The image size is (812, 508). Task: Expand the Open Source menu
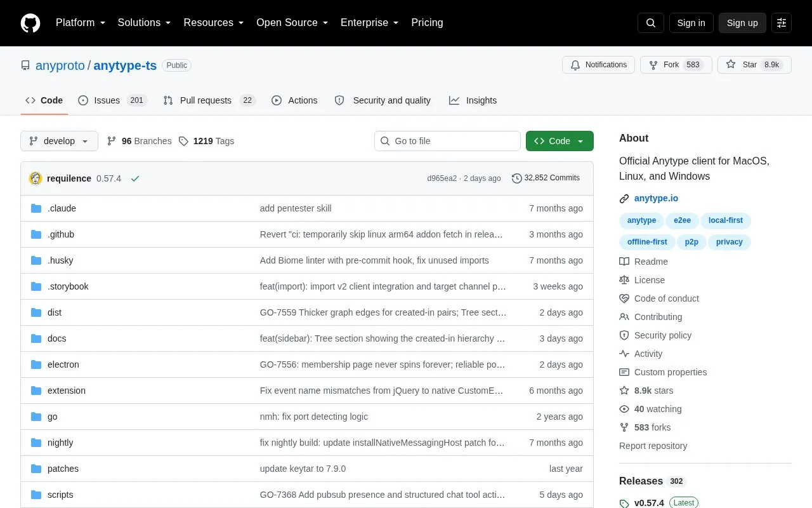point(292,23)
